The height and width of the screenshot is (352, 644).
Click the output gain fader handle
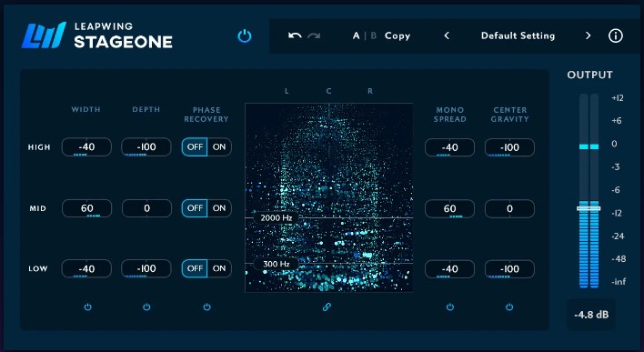point(589,208)
